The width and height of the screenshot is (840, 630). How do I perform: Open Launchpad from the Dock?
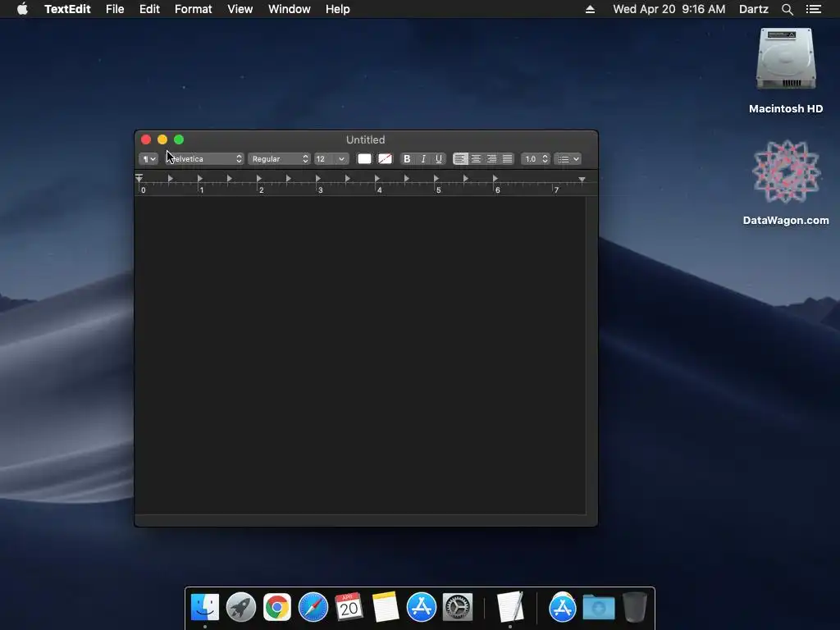coord(241,608)
